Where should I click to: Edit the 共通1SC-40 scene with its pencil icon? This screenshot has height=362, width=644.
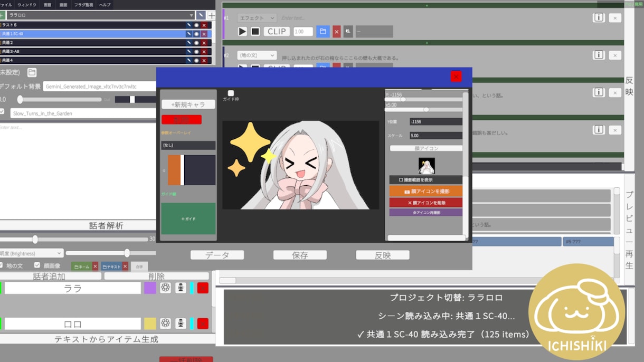(x=189, y=34)
